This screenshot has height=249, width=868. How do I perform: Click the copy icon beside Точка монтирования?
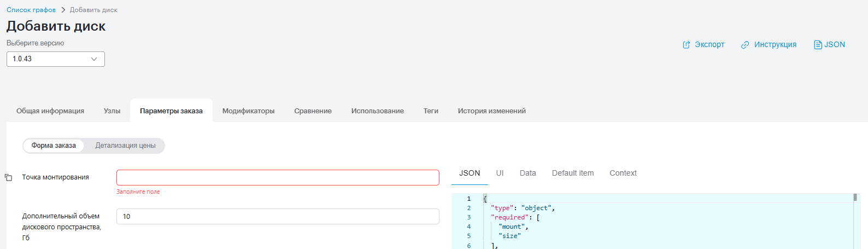coord(8,178)
